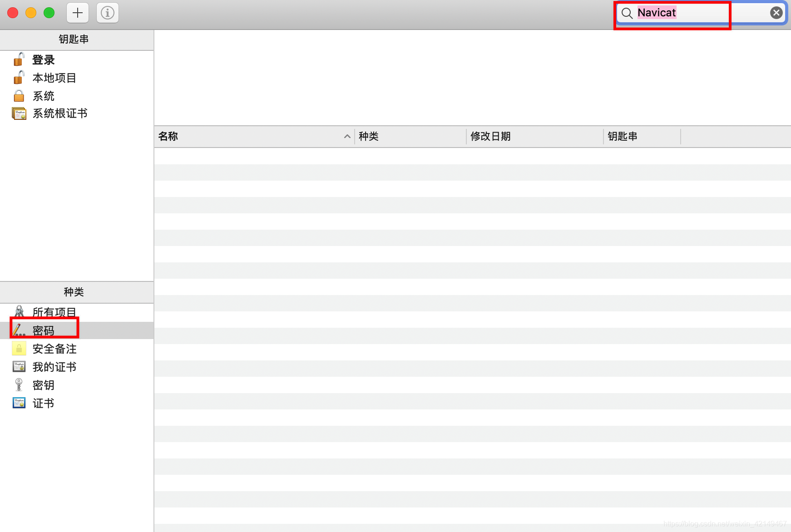
Task: Select the 本地项目 keychain
Action: click(x=77, y=78)
